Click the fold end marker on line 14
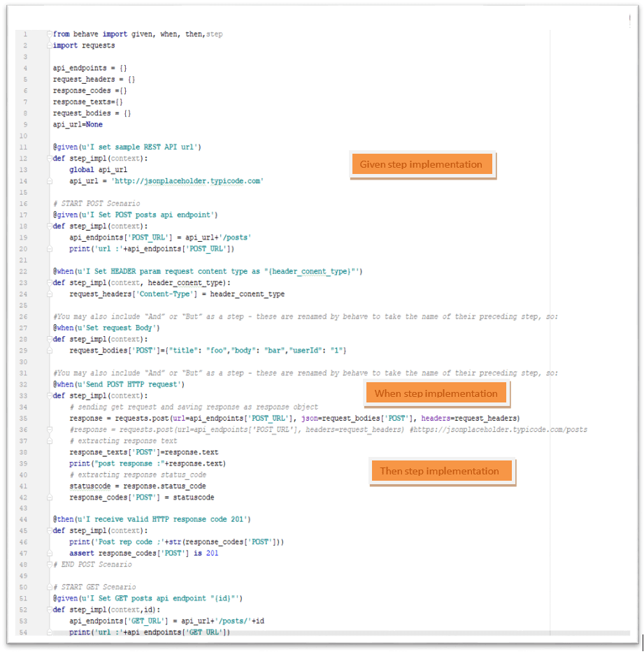The height and width of the screenshot is (654, 644). [49, 181]
